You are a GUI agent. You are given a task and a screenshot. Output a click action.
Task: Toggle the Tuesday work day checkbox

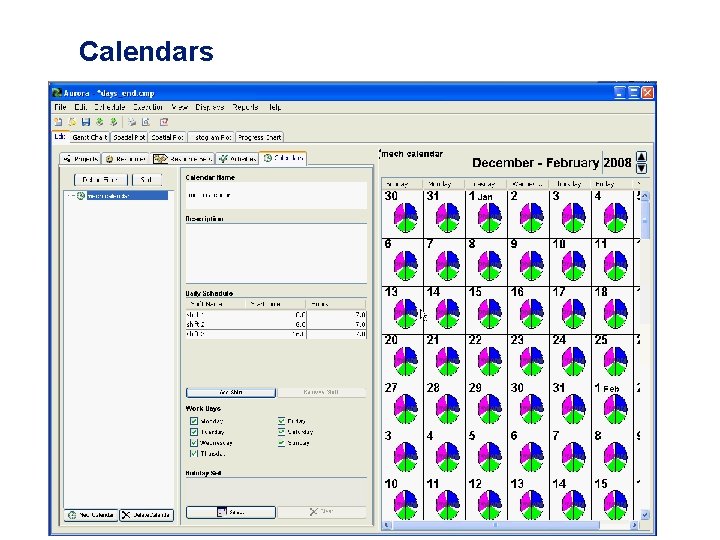[194, 432]
